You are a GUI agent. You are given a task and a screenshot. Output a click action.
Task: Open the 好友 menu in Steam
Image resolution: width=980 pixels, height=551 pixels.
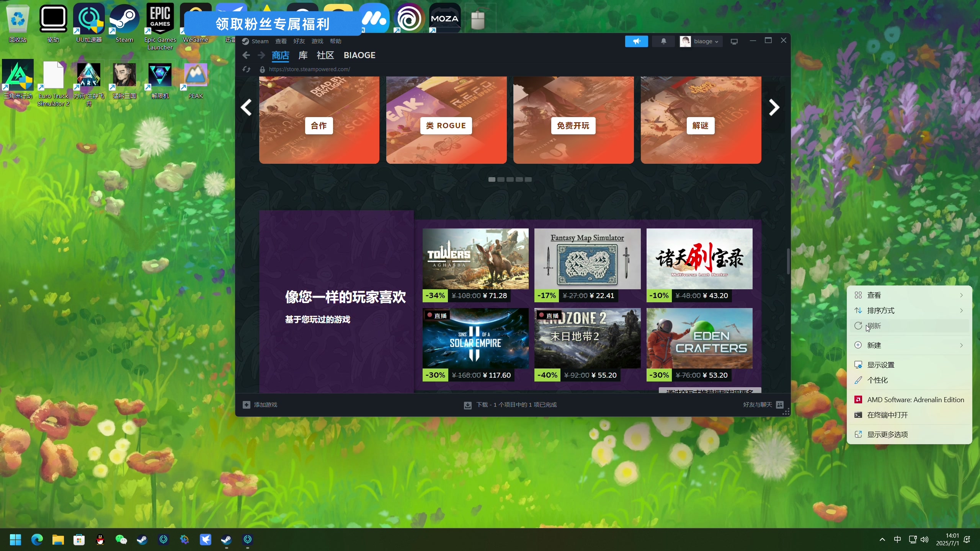299,41
